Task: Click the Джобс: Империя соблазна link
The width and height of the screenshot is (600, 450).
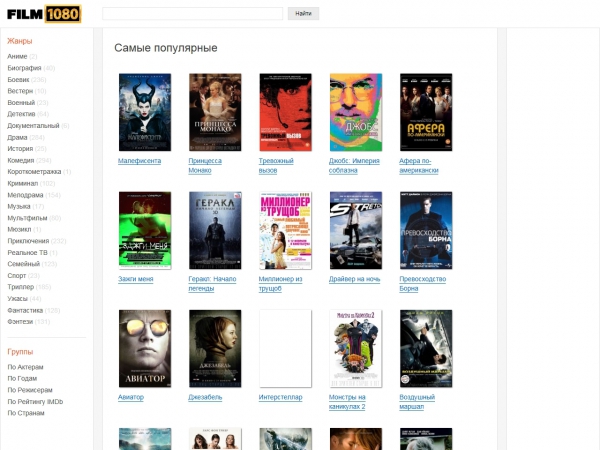Action: click(354, 165)
